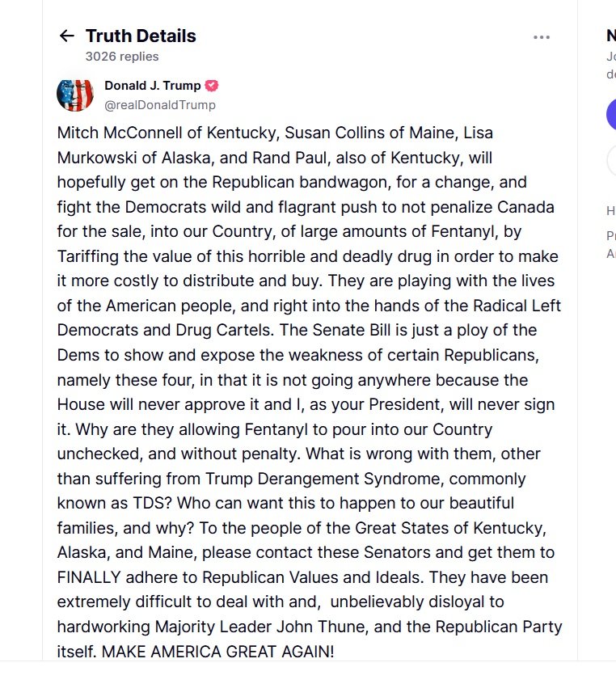Click the red verified badge icon
Viewport: 616px width, 684px height.
point(212,86)
